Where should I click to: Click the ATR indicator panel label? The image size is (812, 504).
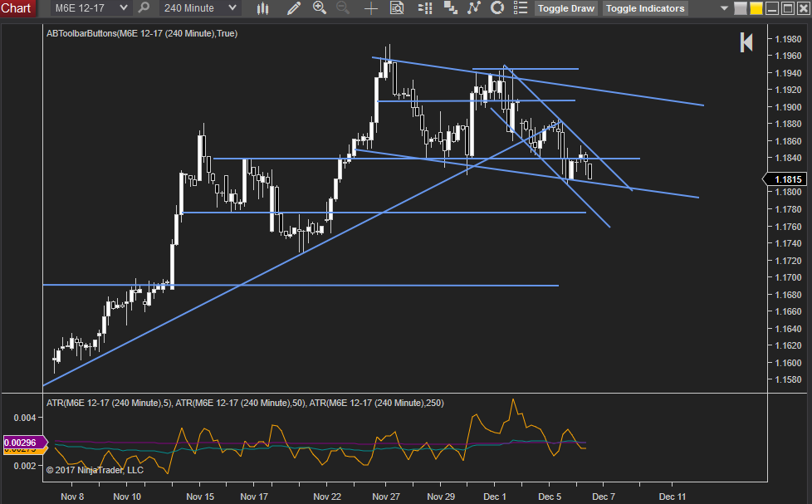245,403
